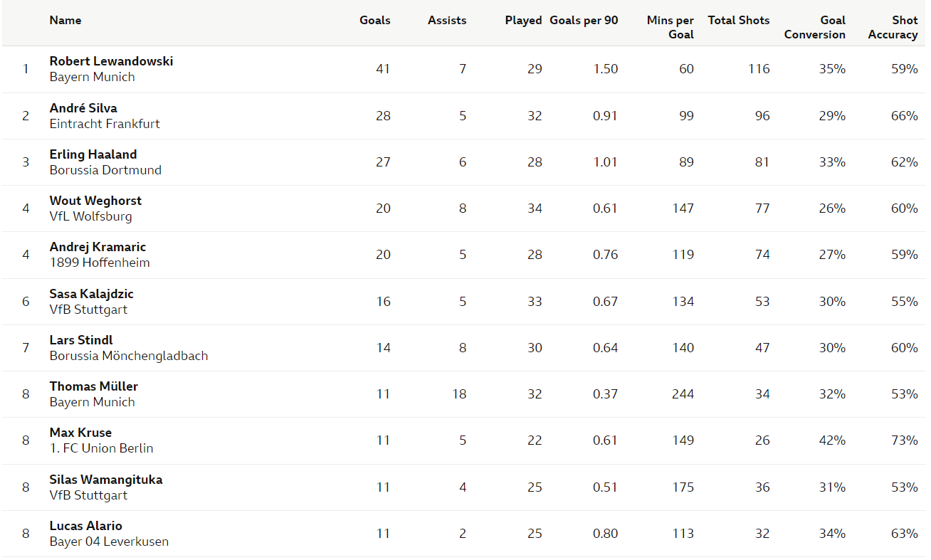Click the Goal Conversion header
Screen dimensions: 931x560
(815, 27)
